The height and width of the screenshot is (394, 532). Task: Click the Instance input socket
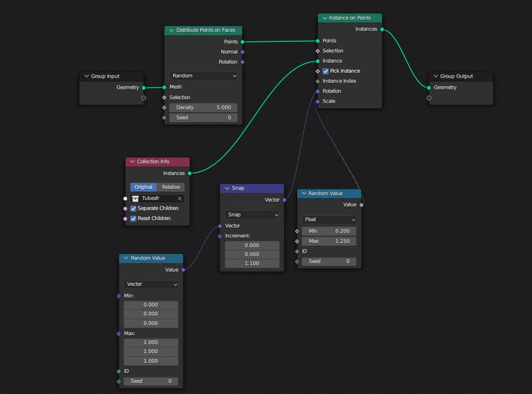pyautogui.click(x=317, y=62)
